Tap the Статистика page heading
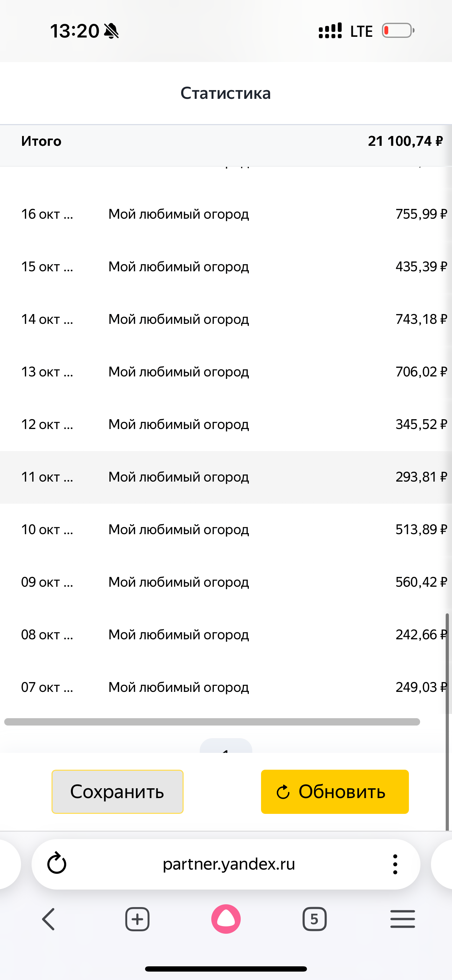 point(226,93)
